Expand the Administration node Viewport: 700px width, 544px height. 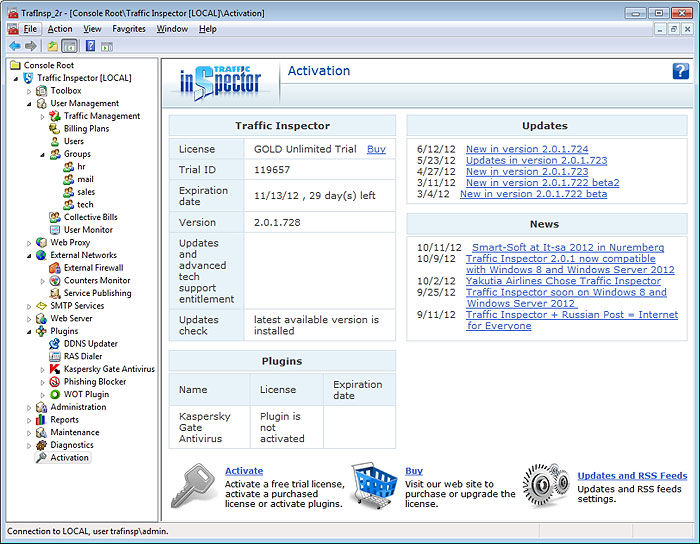[x=29, y=407]
